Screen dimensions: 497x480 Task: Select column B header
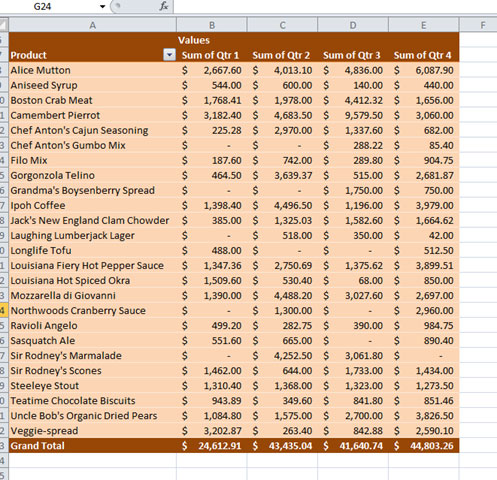pos(212,25)
